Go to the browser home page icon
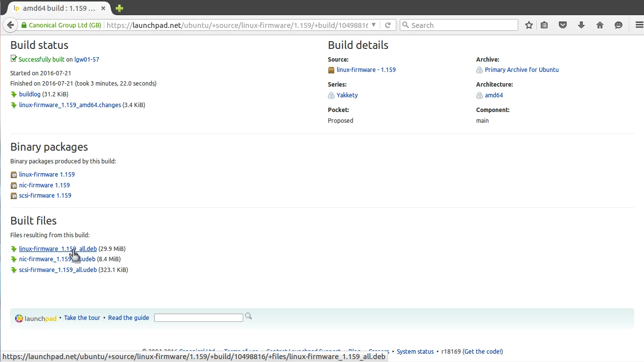 point(600,25)
